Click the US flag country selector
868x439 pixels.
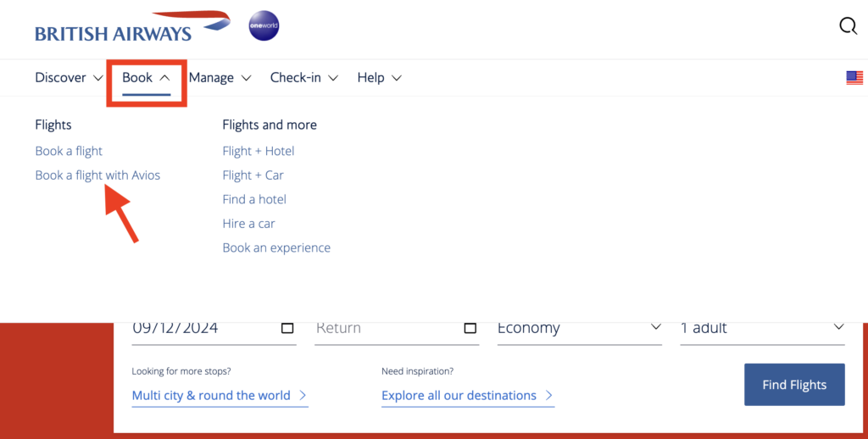[854, 78]
